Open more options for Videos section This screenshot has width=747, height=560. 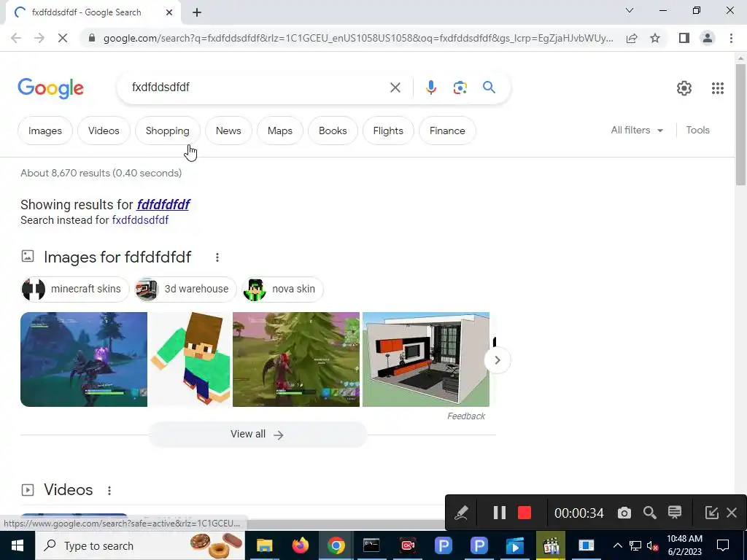(x=109, y=490)
